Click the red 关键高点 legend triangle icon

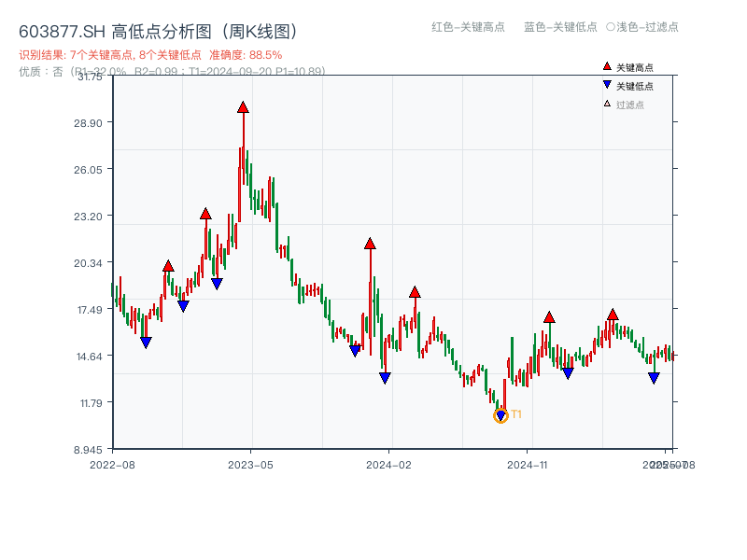pyautogui.click(x=607, y=66)
